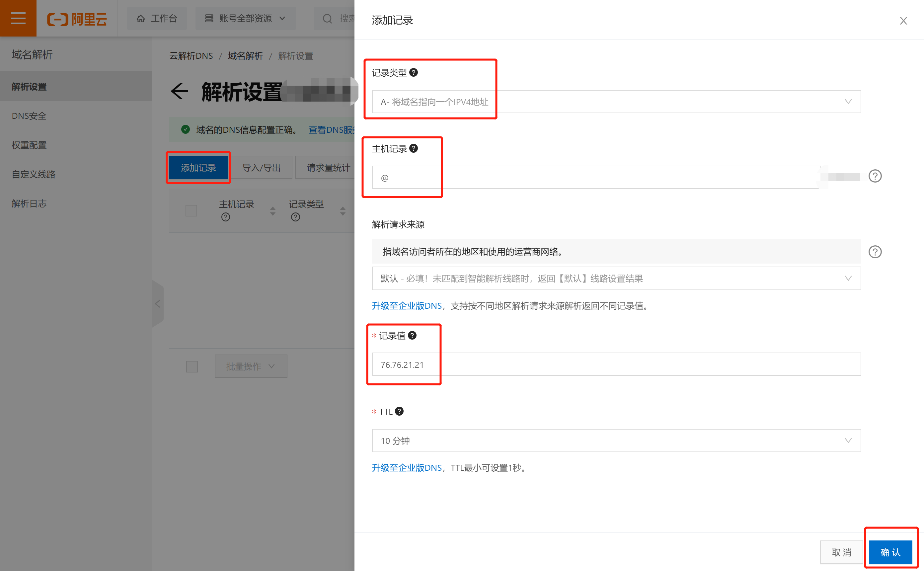Viewport: 924px width, 571px height.
Task: Click the 升级至企业版DNS link below TTL
Action: 407,467
